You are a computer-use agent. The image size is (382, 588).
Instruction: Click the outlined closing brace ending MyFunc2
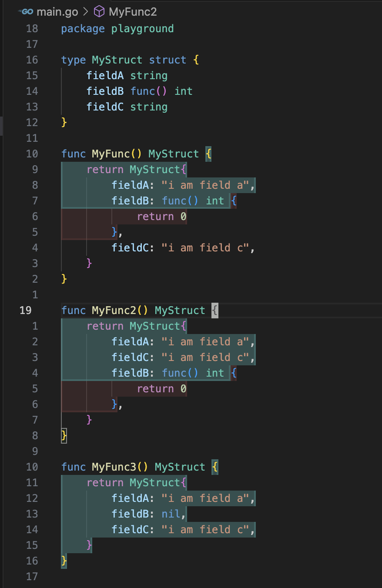click(64, 436)
